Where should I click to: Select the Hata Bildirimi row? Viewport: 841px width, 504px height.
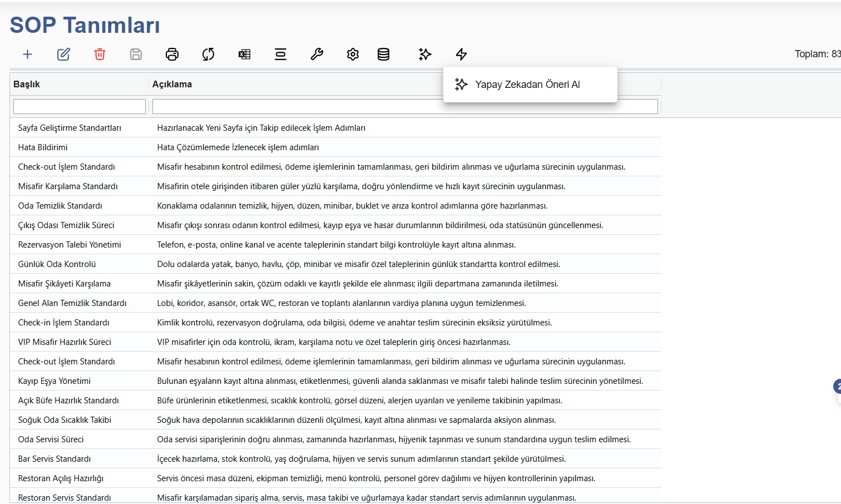[x=335, y=147]
